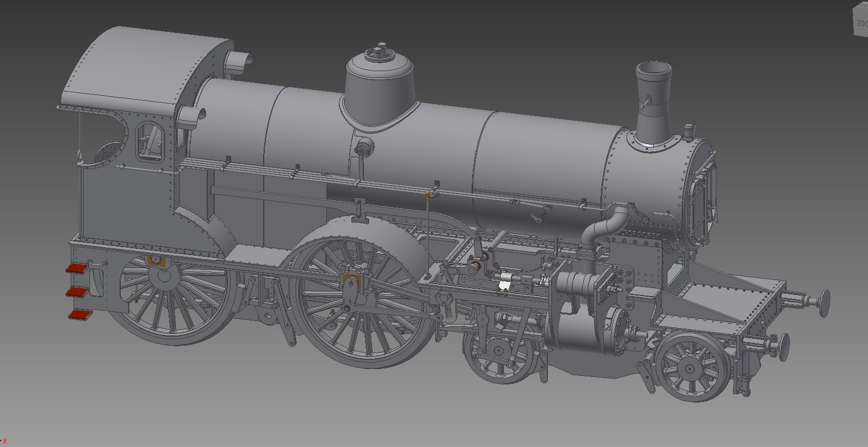Image resolution: width=868 pixels, height=447 pixels.
Task: Click the white highlighted part near the cylinder
Action: point(503,284)
